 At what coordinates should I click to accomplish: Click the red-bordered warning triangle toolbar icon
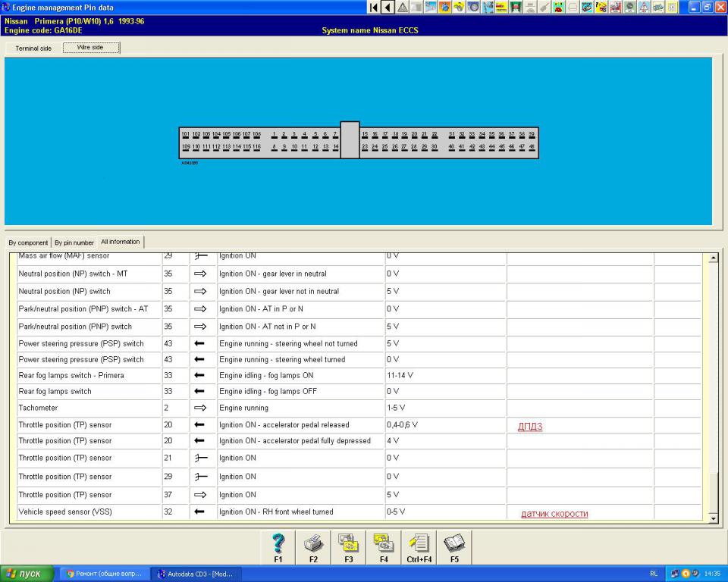pyautogui.click(x=644, y=7)
